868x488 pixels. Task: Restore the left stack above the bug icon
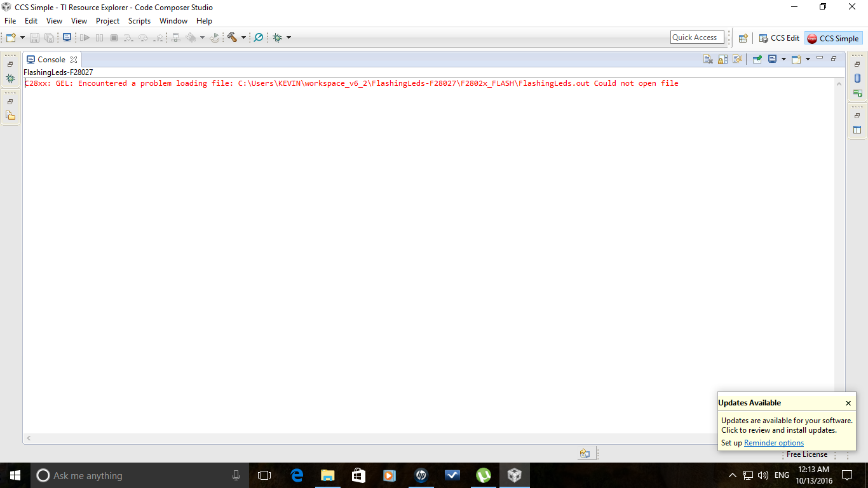coord(10,64)
